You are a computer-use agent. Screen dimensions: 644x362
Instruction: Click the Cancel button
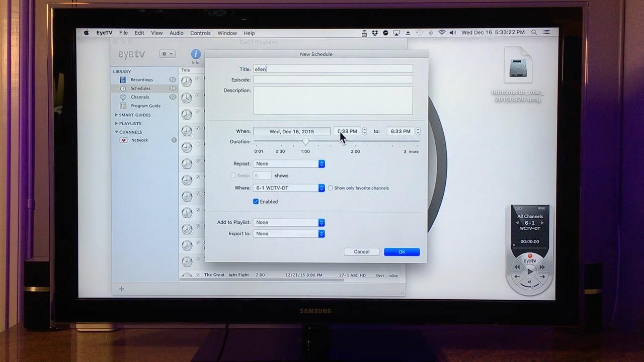coord(361,252)
